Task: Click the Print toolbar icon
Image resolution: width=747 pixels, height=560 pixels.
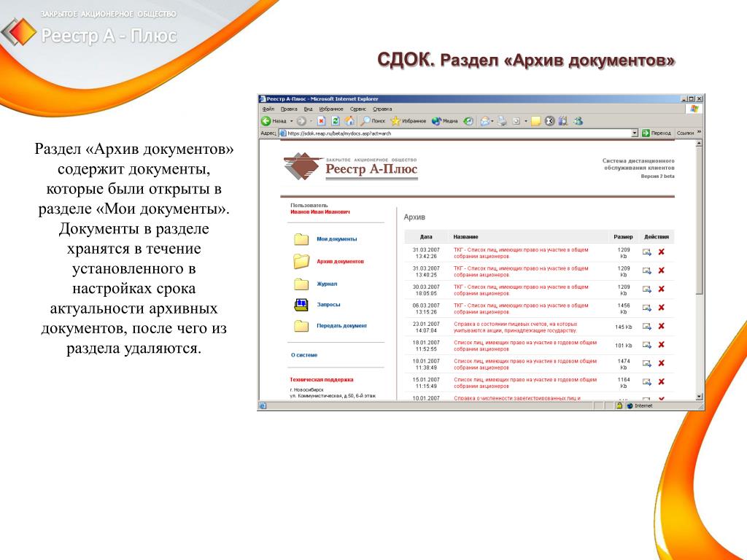Action: pos(502,121)
